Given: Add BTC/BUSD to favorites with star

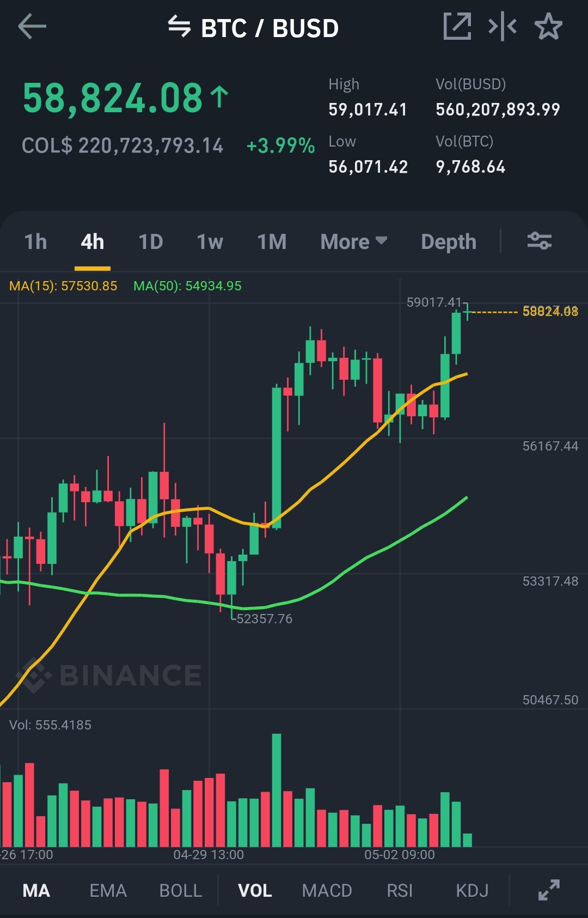Looking at the screenshot, I should point(548,26).
